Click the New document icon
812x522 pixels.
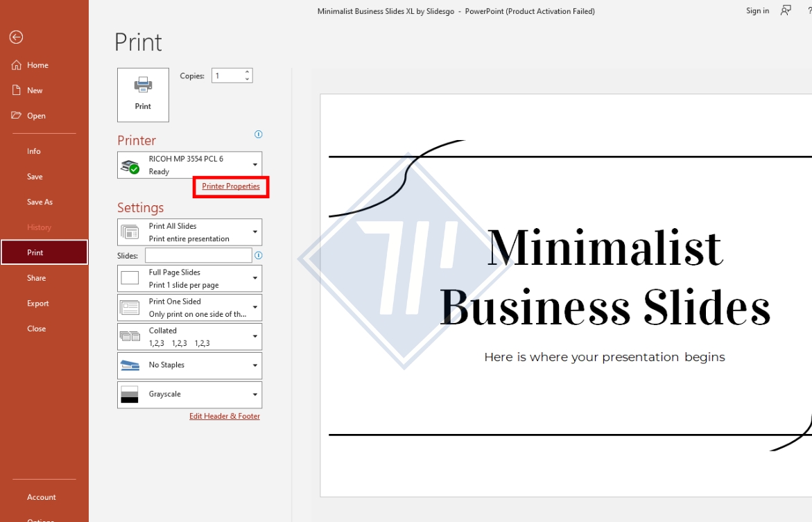(17, 90)
